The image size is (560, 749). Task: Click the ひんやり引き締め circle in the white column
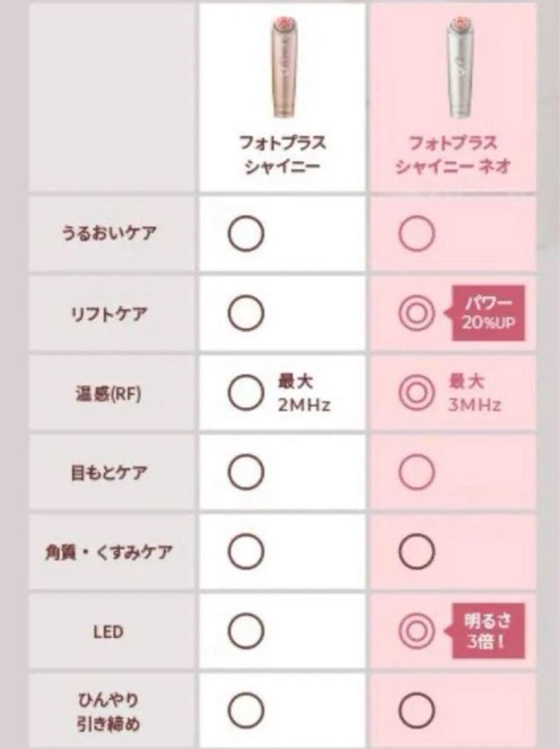click(x=246, y=710)
